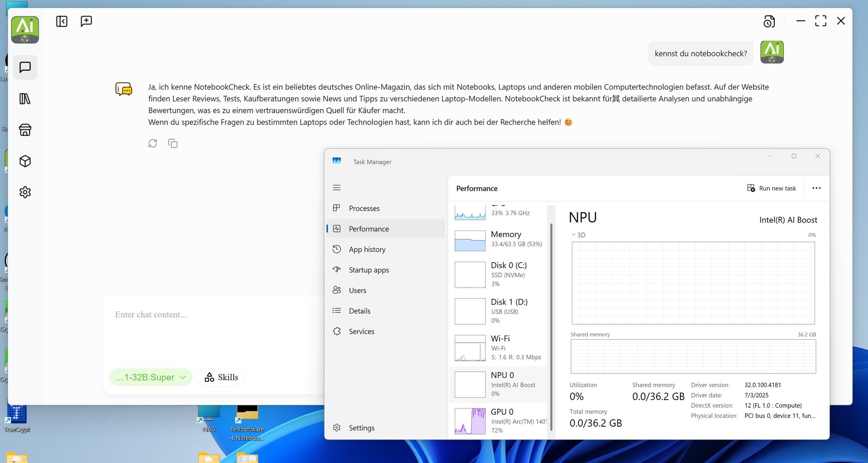Select Disk 0 (C:) performance entry
The height and width of the screenshot is (463, 868).
coord(499,274)
